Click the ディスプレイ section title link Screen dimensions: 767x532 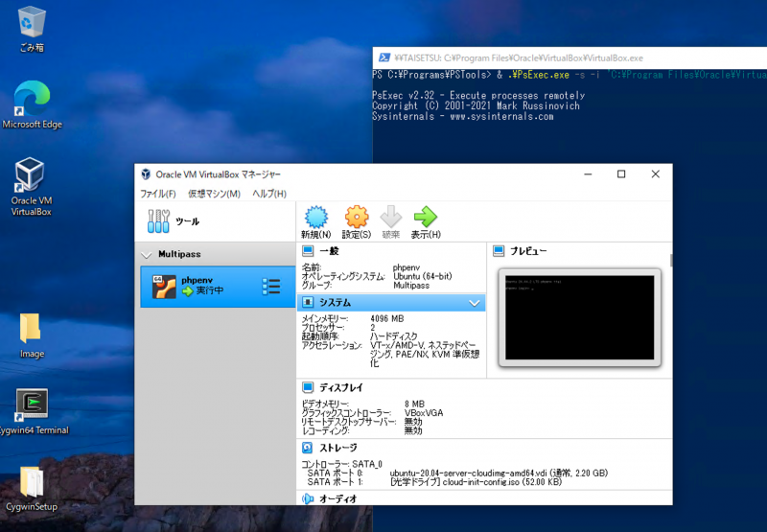point(340,387)
